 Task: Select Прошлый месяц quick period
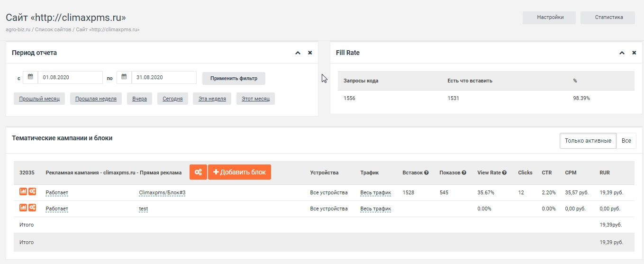coord(39,99)
